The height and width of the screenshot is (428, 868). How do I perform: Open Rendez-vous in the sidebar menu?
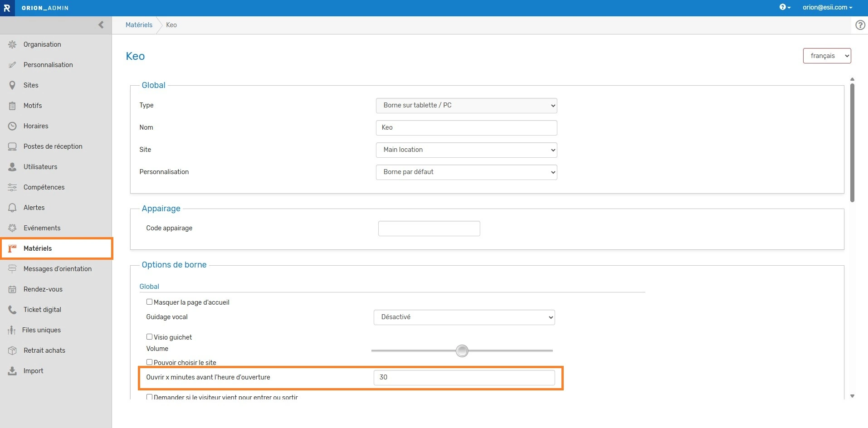point(43,289)
